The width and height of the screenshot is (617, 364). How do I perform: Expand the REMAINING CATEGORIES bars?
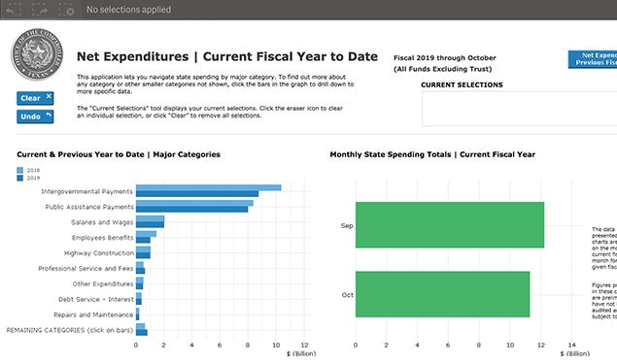pyautogui.click(x=142, y=329)
